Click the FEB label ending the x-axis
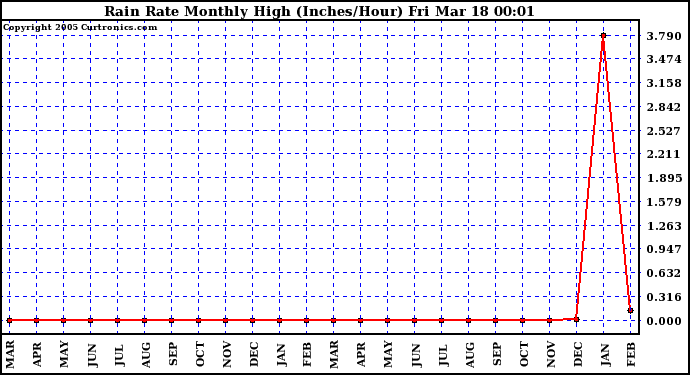Viewport: 690px width, 375px height. coord(631,354)
